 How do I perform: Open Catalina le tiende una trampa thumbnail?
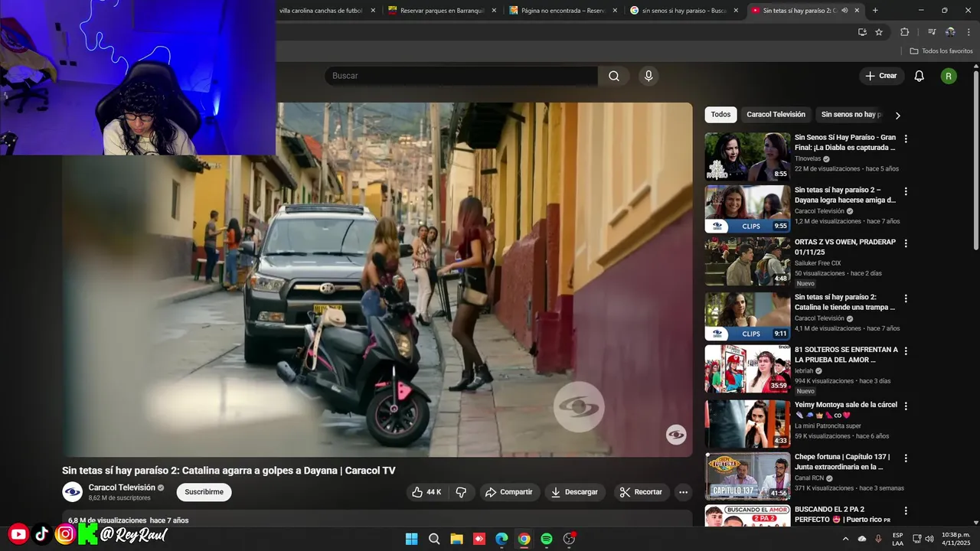(747, 316)
